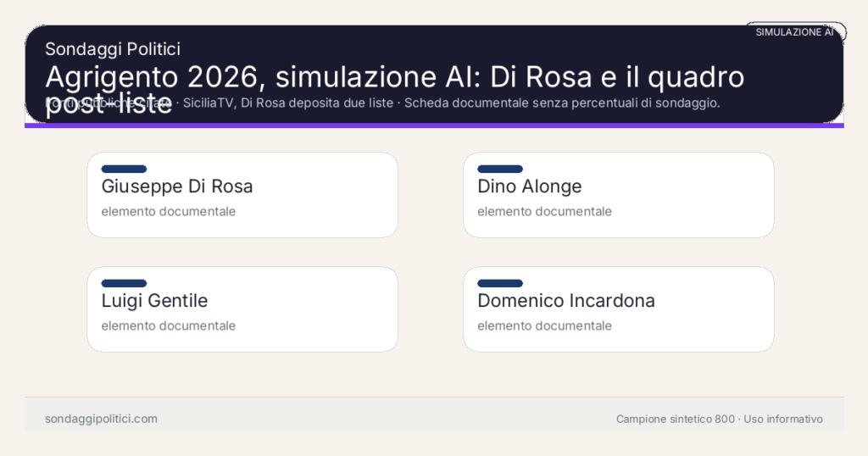
Task: Click the blue bar above Giuseppe Di Rosa
Action: click(124, 169)
